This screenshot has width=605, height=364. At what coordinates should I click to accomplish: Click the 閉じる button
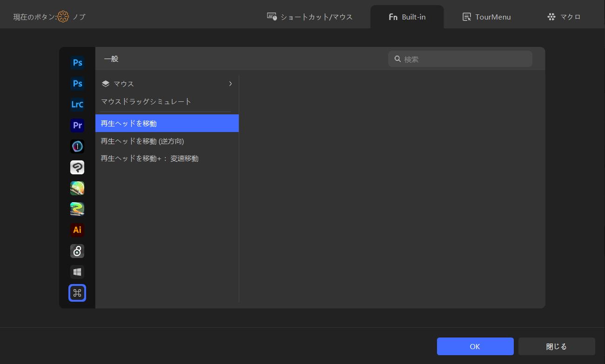pos(557,346)
